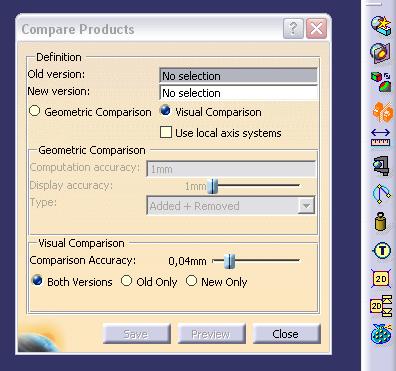Click the Comparison Accuracy slider handle
Image resolution: width=396 pixels, height=371 pixels.
tap(229, 261)
